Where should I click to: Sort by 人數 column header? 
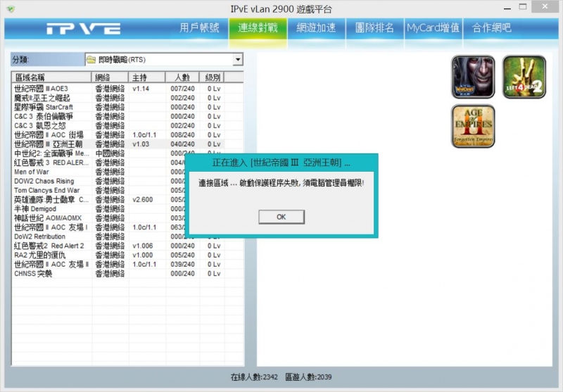[x=182, y=77]
